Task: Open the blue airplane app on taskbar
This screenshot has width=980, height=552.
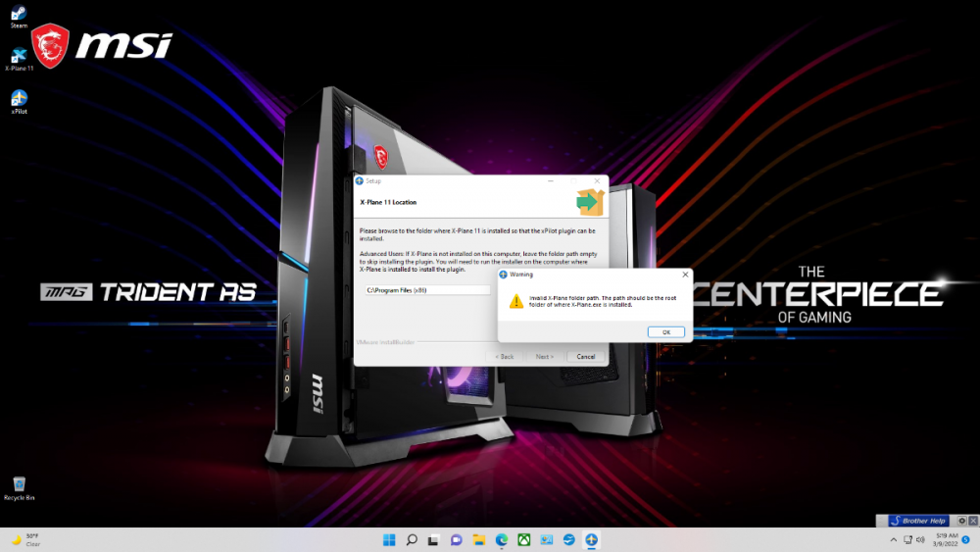Action: pyautogui.click(x=568, y=539)
